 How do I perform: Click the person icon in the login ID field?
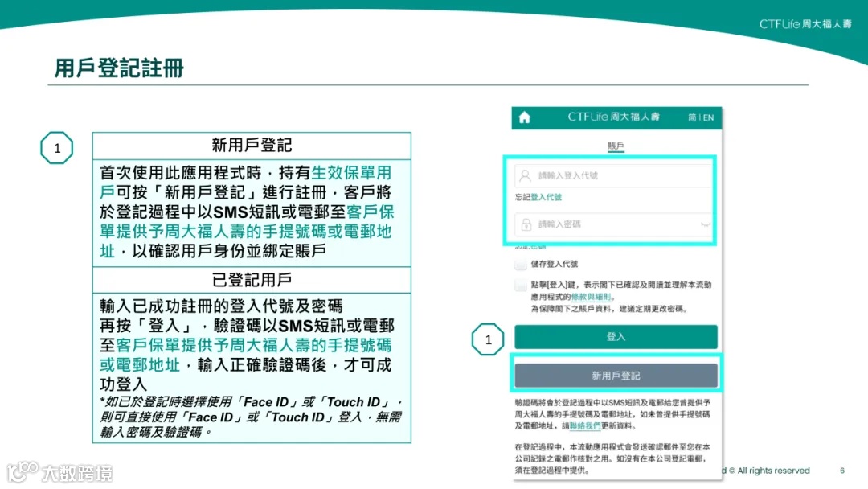(x=525, y=175)
